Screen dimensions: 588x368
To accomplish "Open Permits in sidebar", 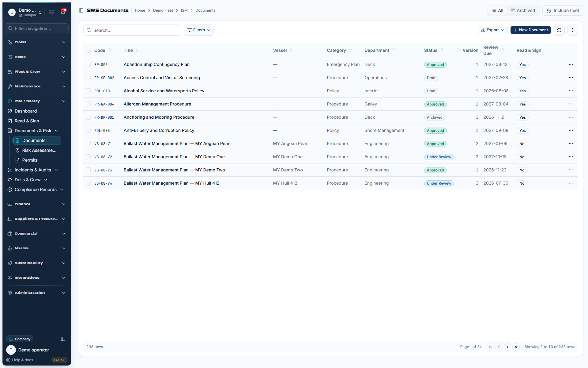I will (x=30, y=160).
